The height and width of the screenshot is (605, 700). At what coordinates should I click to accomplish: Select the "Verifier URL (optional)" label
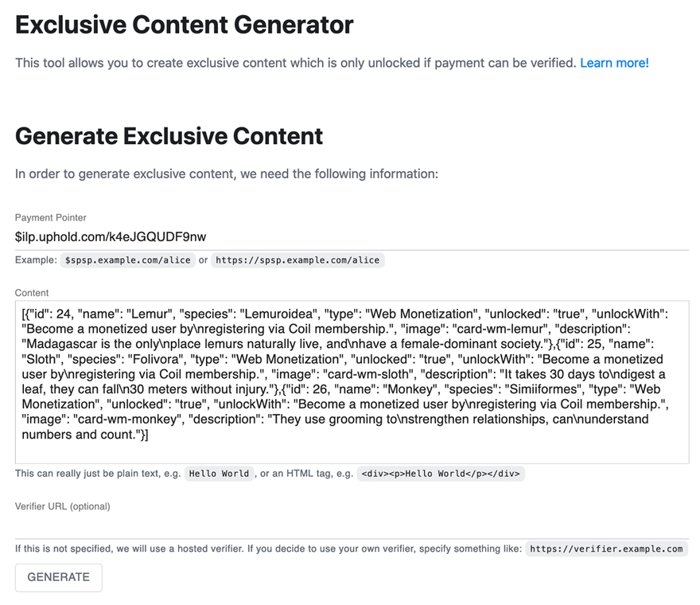(x=63, y=506)
